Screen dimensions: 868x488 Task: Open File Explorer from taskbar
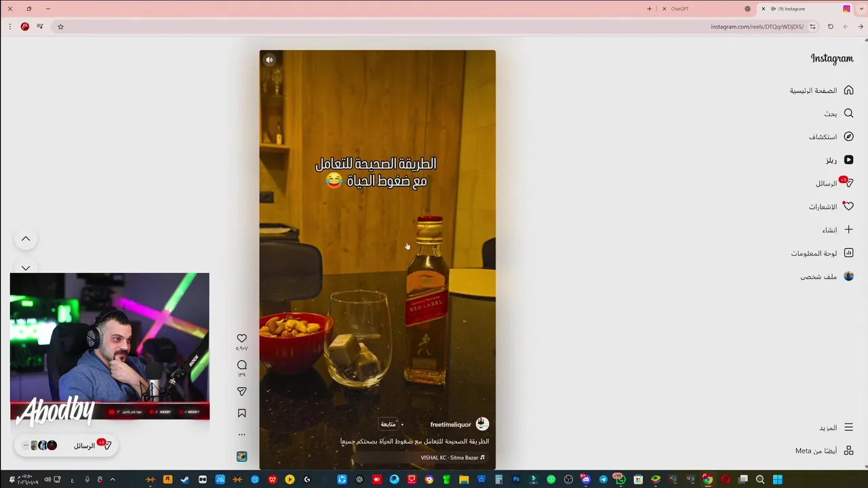(x=464, y=480)
